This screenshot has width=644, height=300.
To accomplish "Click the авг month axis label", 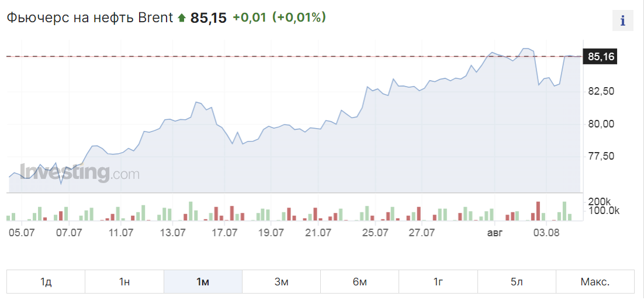I will (x=494, y=233).
